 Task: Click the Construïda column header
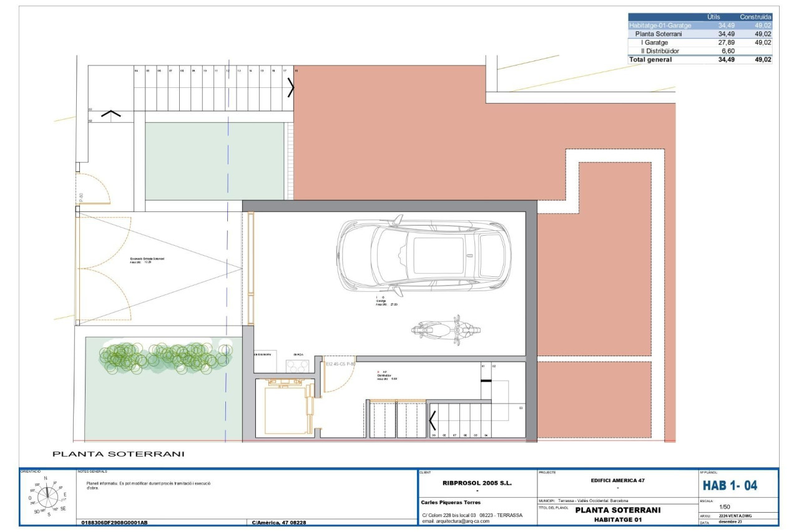pyautogui.click(x=755, y=17)
